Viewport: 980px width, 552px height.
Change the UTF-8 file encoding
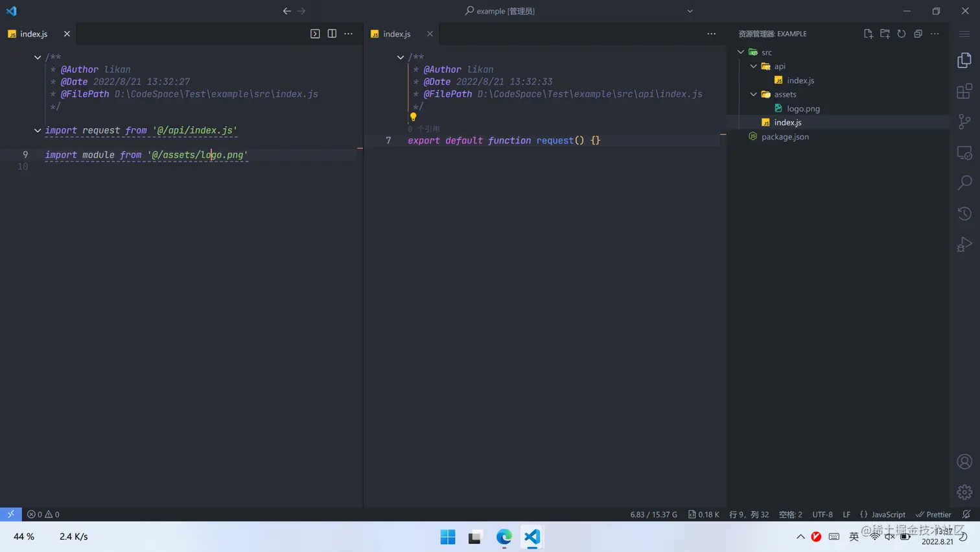point(822,514)
